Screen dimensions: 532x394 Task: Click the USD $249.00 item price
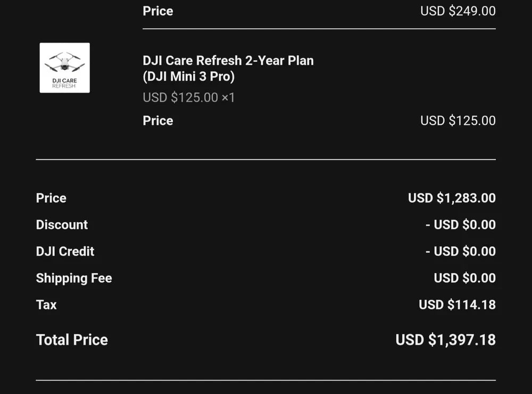(458, 11)
